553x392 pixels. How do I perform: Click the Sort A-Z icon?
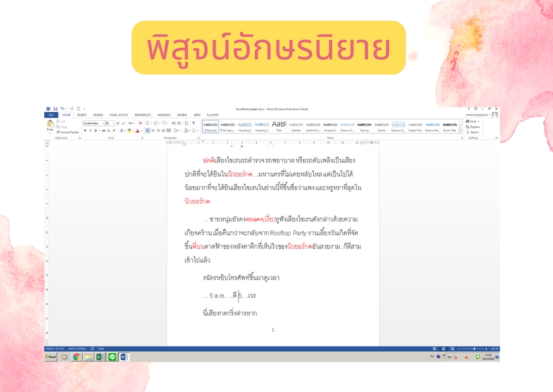tap(187, 123)
